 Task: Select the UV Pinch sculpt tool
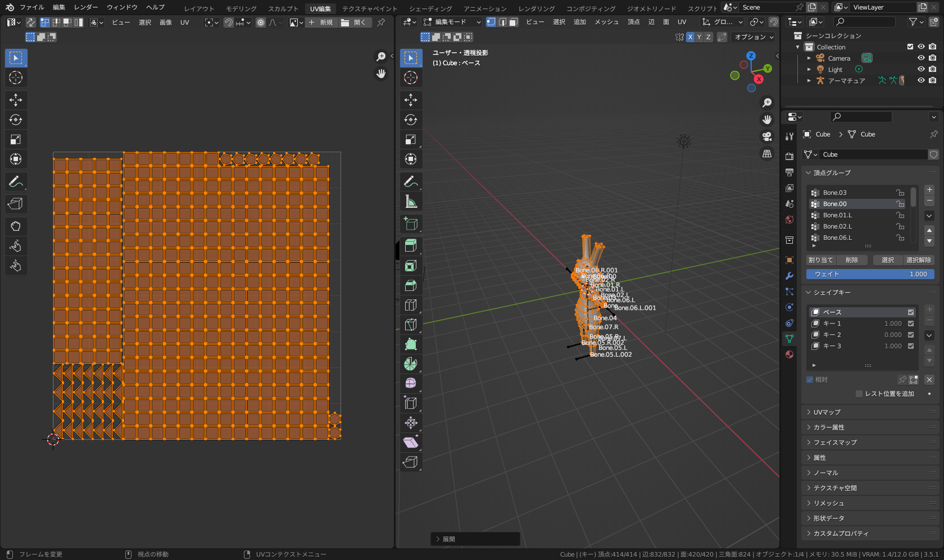point(16,266)
